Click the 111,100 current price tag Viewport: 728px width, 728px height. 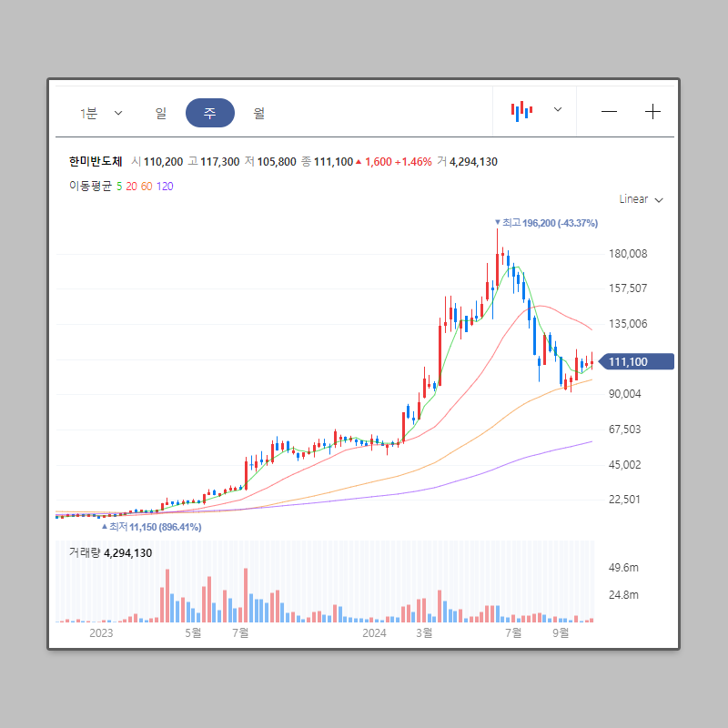[636, 361]
